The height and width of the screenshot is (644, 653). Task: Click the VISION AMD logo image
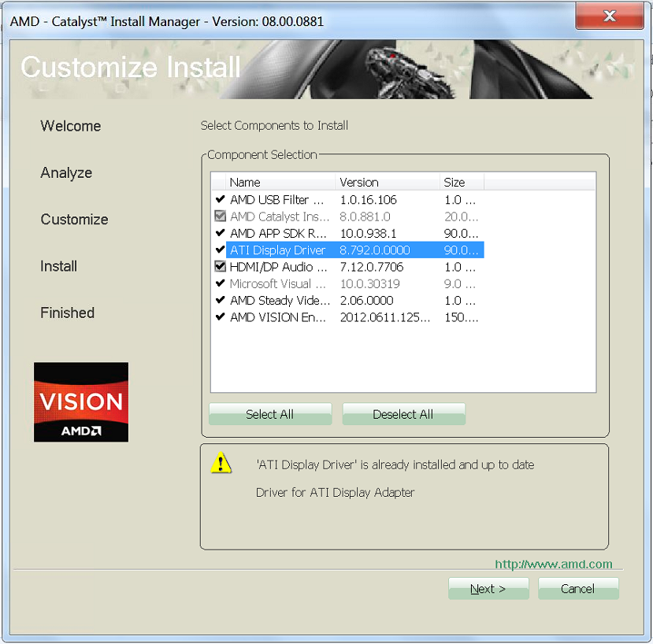coord(81,402)
